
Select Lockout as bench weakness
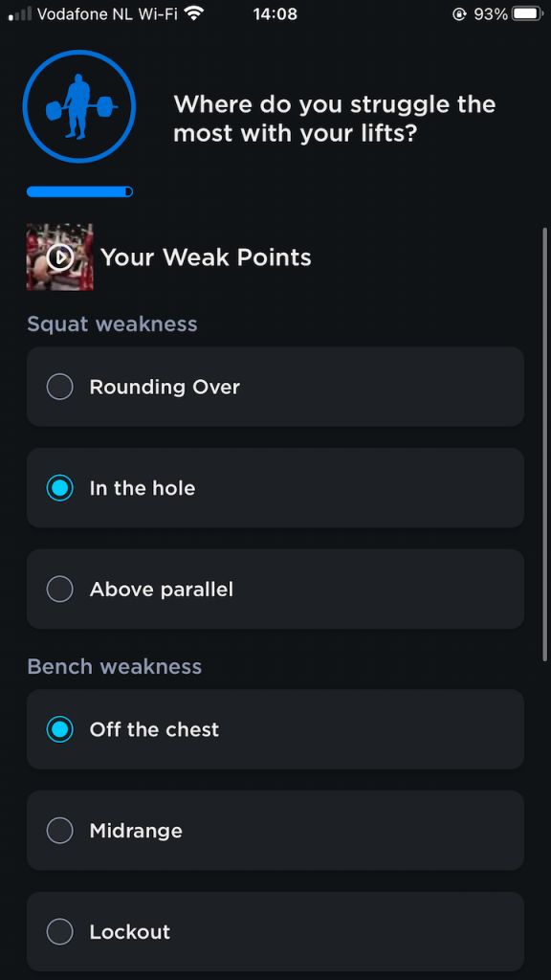coord(275,932)
